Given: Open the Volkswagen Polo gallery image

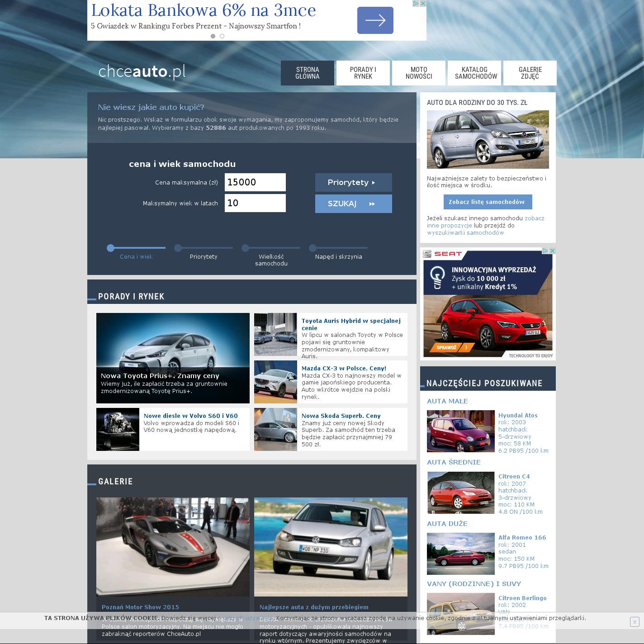Looking at the screenshot, I should [331, 547].
